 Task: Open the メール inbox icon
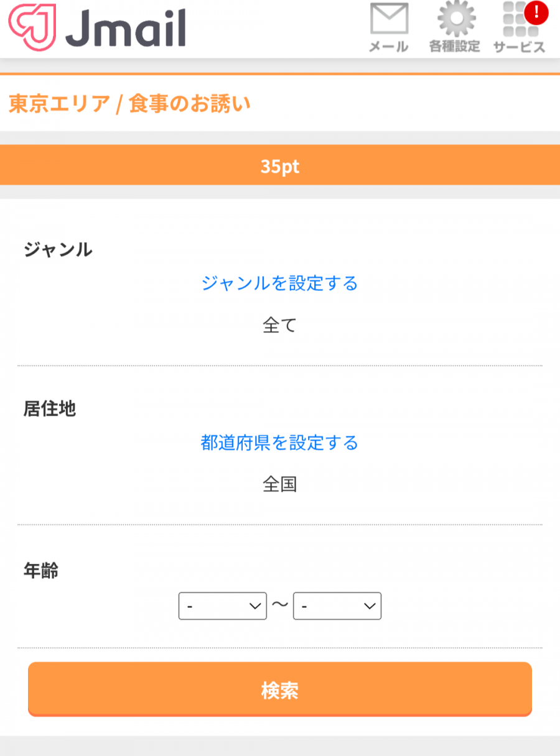[x=389, y=25]
